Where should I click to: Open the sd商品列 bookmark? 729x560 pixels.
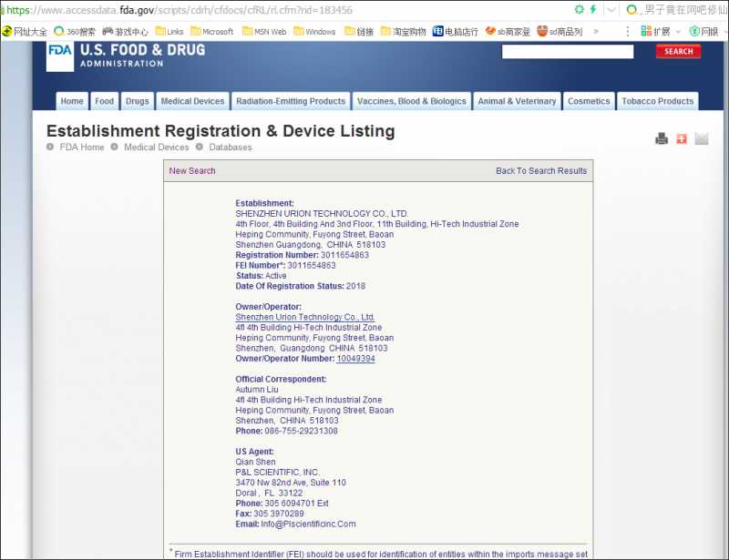[x=560, y=32]
